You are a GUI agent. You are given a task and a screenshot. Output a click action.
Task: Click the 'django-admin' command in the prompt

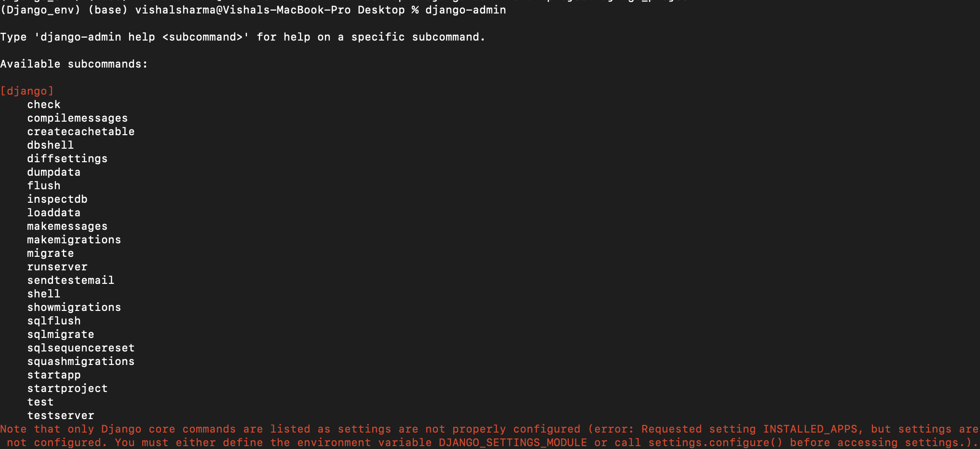coord(466,10)
